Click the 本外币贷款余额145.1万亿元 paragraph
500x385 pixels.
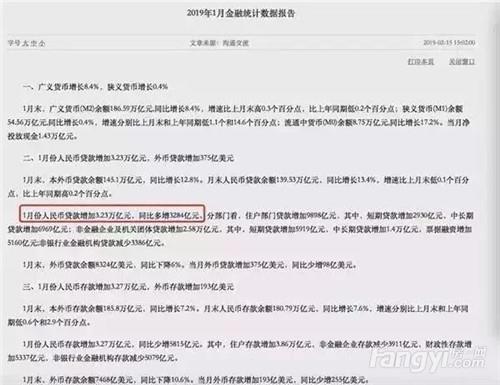coord(239,187)
